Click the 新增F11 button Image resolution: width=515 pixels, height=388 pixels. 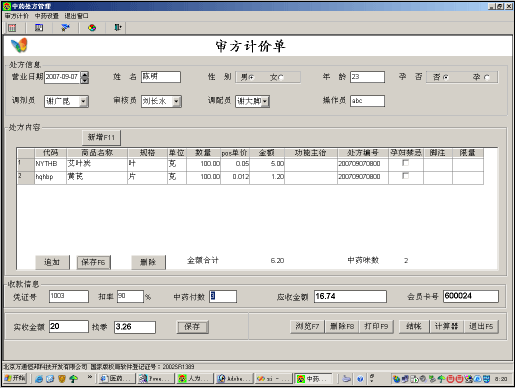(101, 137)
